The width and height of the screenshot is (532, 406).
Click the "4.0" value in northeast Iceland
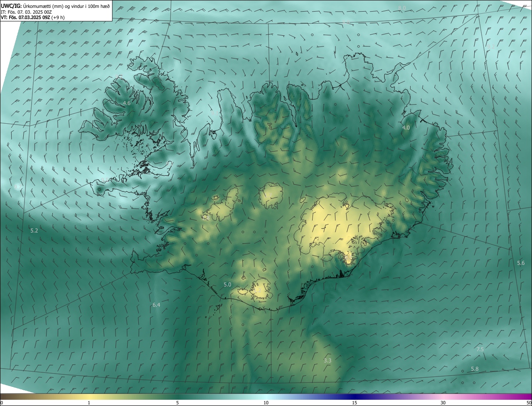[406, 128]
